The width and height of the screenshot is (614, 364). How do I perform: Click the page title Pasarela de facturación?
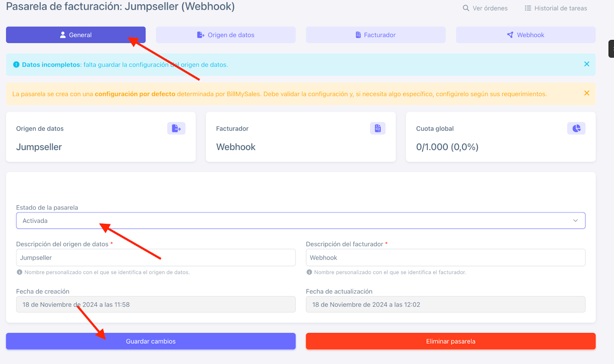120,7
